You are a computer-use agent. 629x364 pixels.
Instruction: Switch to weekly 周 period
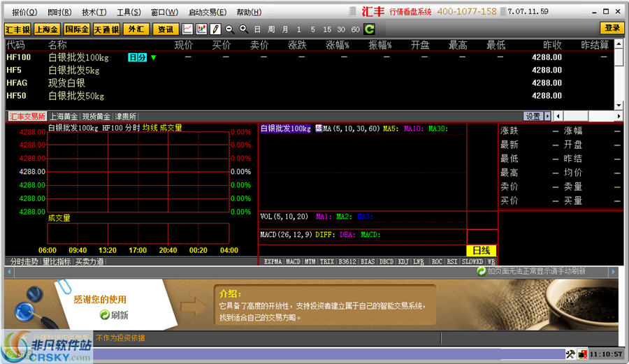(x=272, y=29)
